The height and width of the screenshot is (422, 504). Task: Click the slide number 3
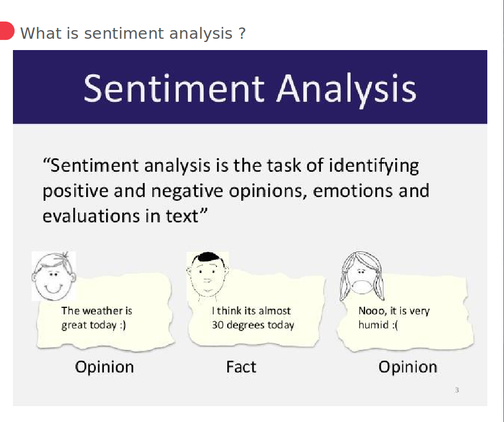click(x=457, y=390)
